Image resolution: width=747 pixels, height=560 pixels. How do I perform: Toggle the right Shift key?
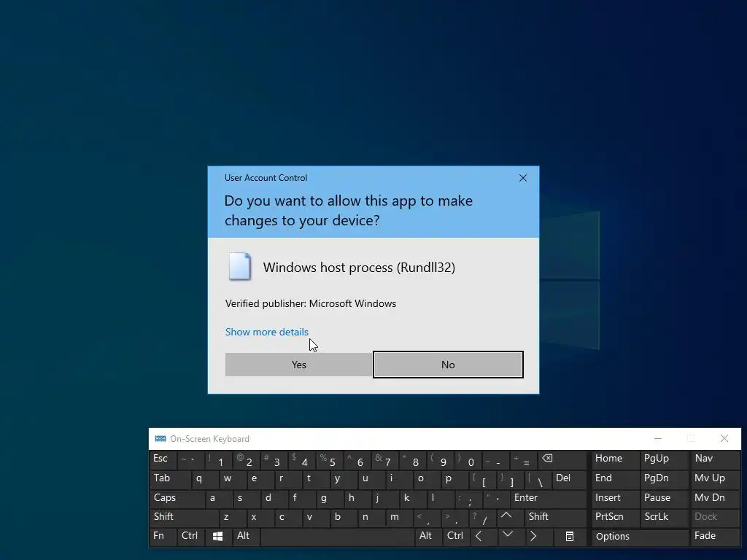tap(555, 518)
